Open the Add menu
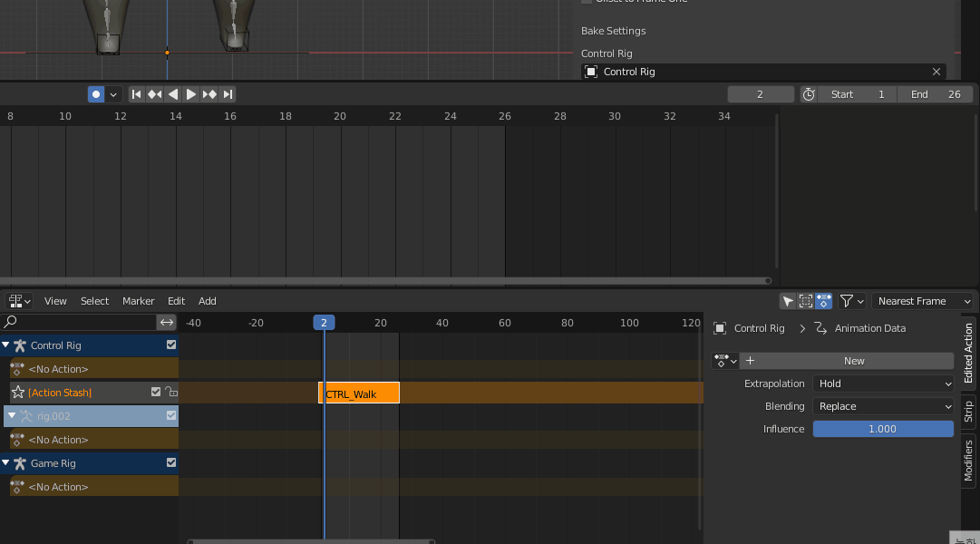Viewport: 980px width, 544px height. [x=207, y=301]
